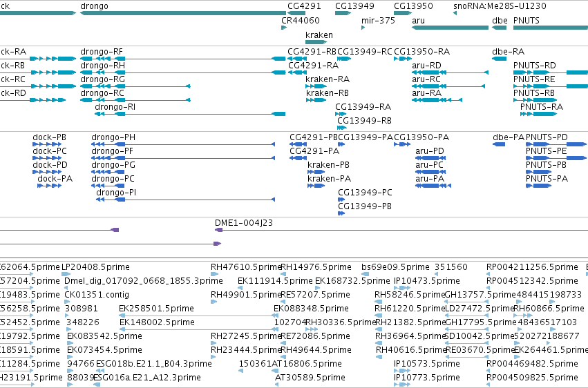Click the CG4291-PA protein label

click(314, 151)
